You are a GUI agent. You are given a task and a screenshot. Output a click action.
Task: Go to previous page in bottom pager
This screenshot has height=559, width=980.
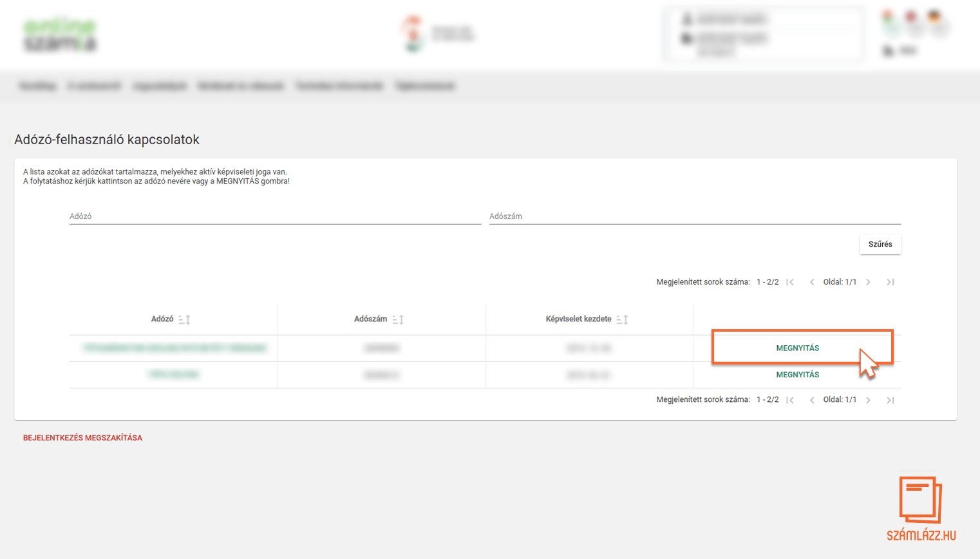812,400
